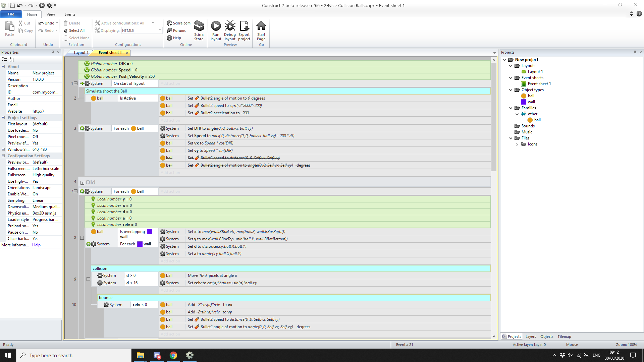Select the ball object type icon
This screenshot has width=644, height=362.
click(x=524, y=96)
